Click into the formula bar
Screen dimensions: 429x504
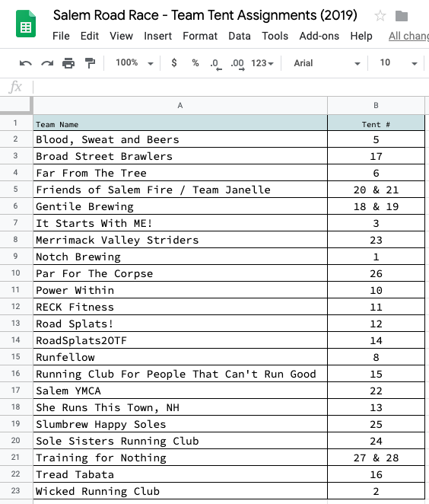[x=230, y=87]
